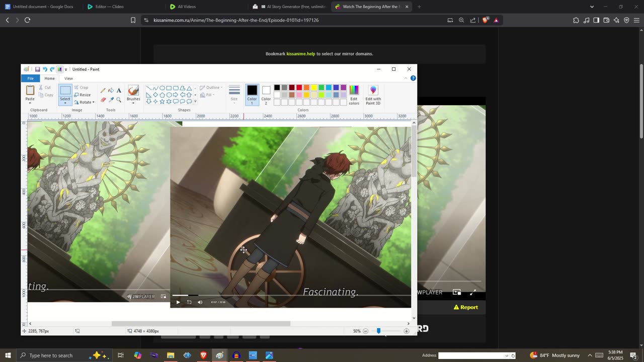Select the Fill with color bucket tool
The image size is (644, 362).
point(111,90)
